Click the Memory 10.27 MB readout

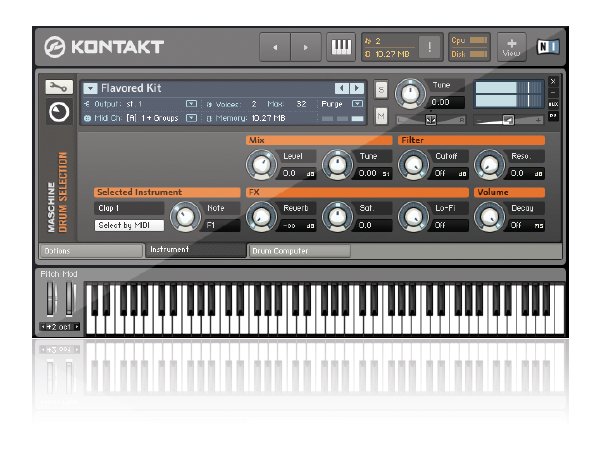(x=269, y=118)
